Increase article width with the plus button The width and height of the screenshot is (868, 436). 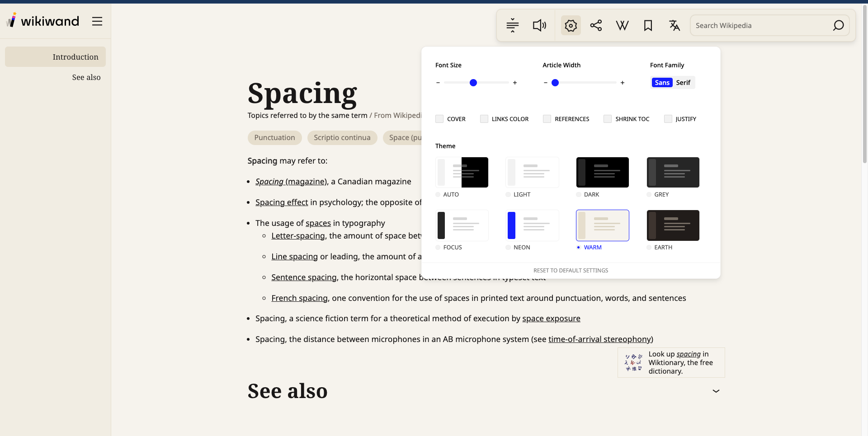623,83
